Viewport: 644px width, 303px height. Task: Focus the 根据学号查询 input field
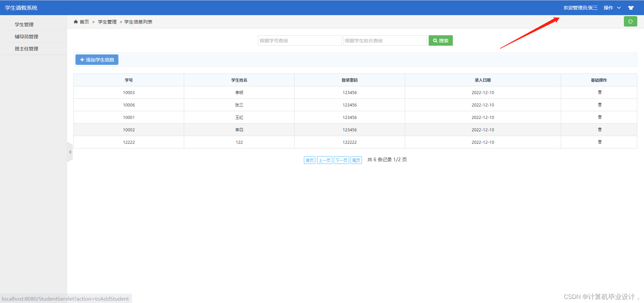(x=300, y=41)
